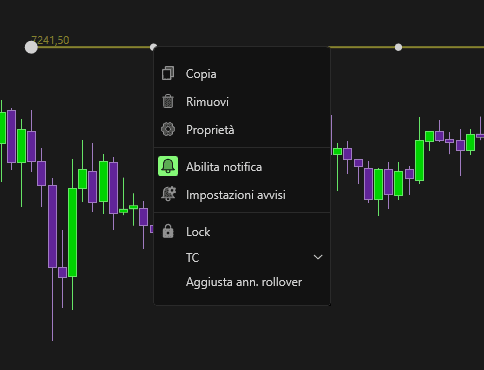
Task: Click the Rimuovi trash can icon
Action: coord(168,101)
